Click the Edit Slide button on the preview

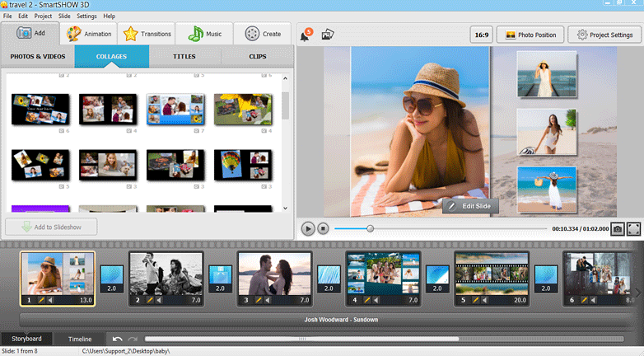click(471, 206)
